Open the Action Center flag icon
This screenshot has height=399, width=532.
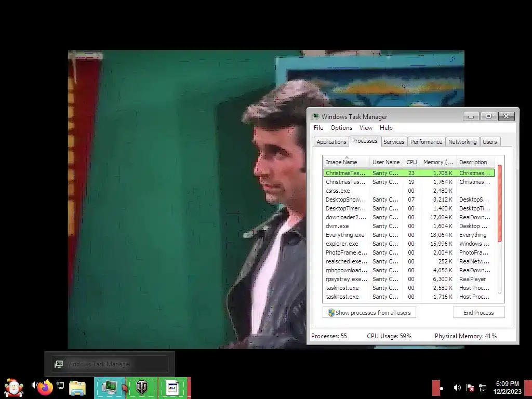point(470,388)
